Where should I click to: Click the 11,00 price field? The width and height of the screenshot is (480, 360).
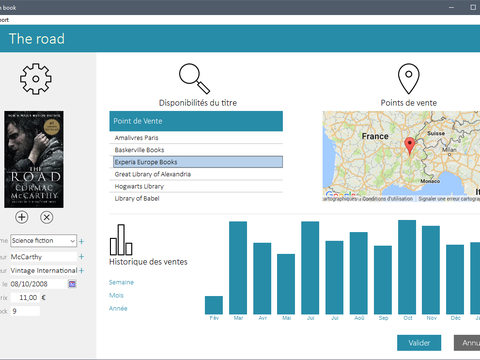point(25,297)
